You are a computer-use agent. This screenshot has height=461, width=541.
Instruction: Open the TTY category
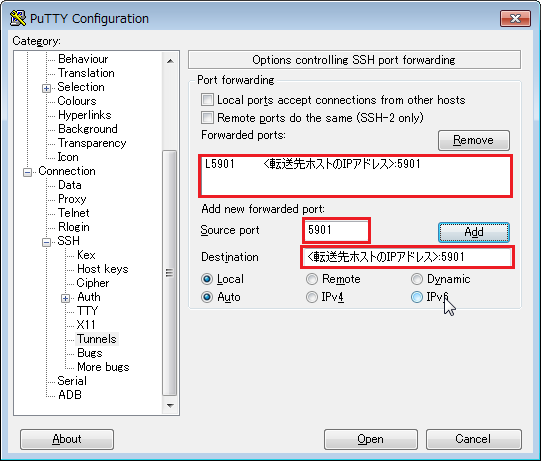click(x=87, y=311)
